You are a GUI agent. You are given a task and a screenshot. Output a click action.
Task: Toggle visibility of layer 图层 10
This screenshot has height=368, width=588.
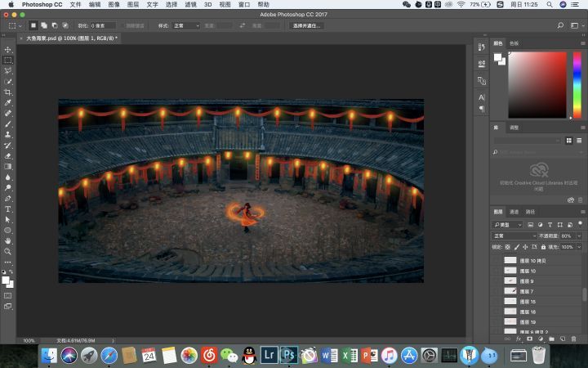coord(497,270)
